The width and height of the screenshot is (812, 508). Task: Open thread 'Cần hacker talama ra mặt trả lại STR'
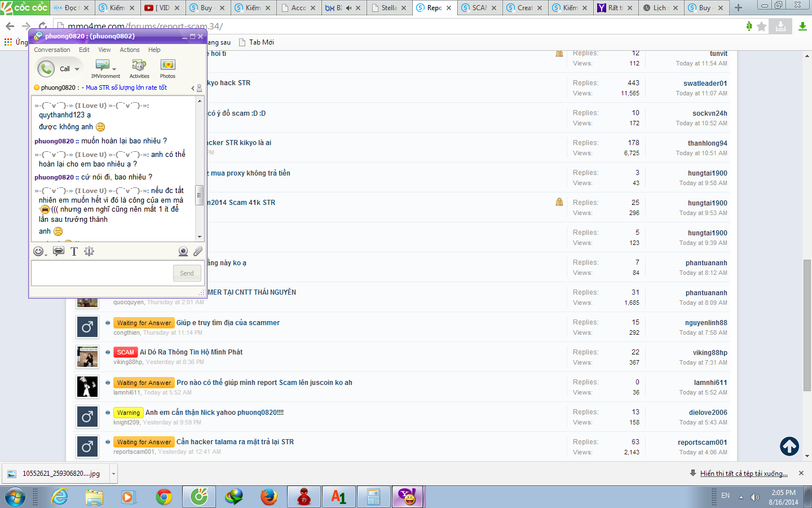pyautogui.click(x=235, y=442)
